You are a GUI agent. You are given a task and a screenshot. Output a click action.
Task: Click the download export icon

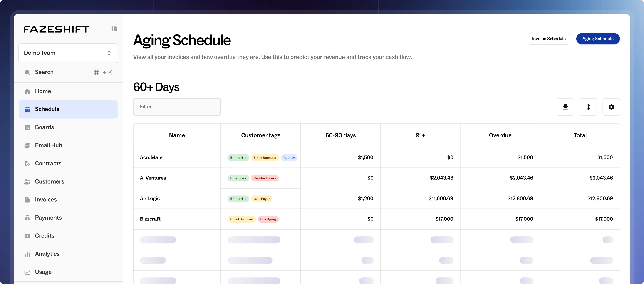(x=565, y=107)
